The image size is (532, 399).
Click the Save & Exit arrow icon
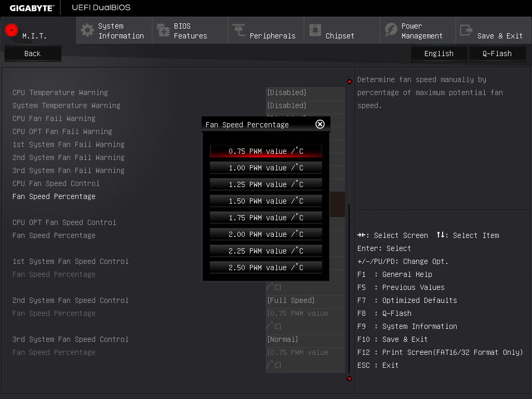[x=467, y=30]
